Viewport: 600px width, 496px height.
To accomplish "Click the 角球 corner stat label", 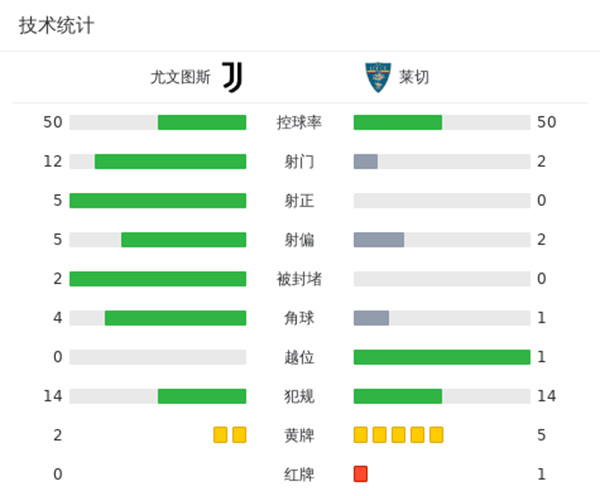I will 299,318.
